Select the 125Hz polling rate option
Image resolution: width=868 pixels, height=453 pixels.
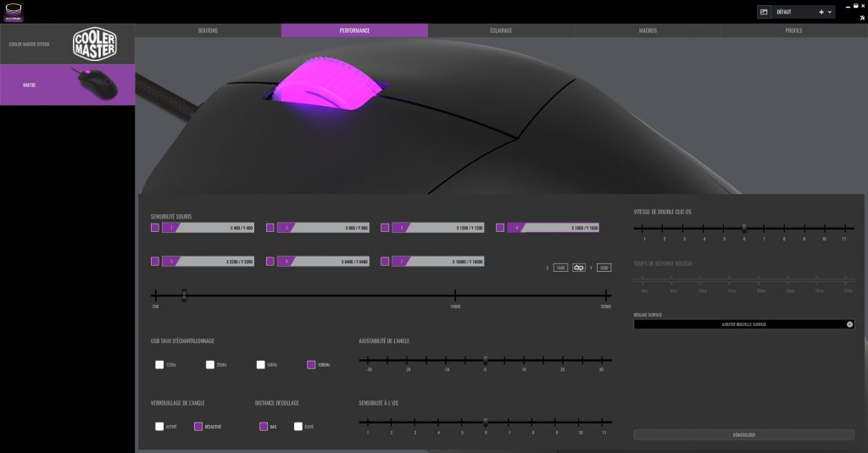point(159,365)
